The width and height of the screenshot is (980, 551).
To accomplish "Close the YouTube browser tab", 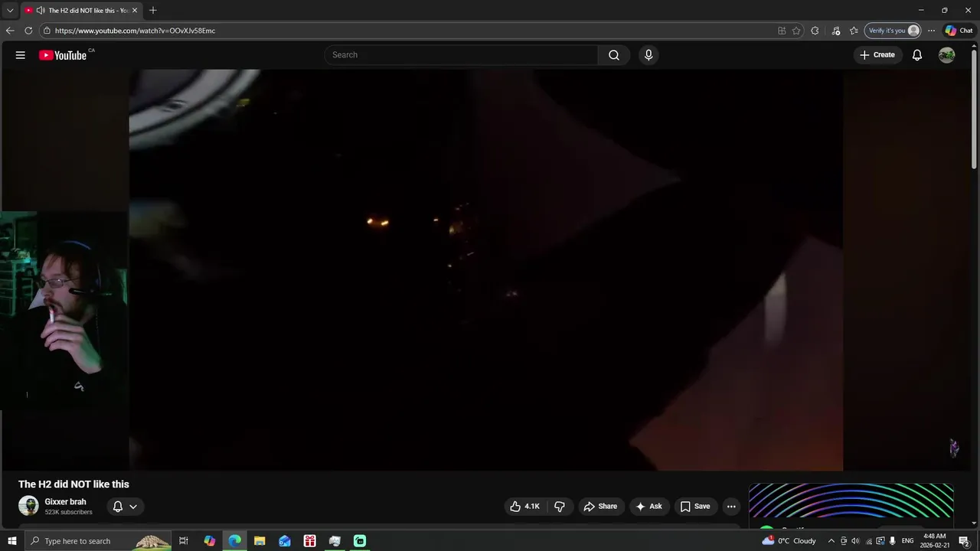I will click(135, 11).
